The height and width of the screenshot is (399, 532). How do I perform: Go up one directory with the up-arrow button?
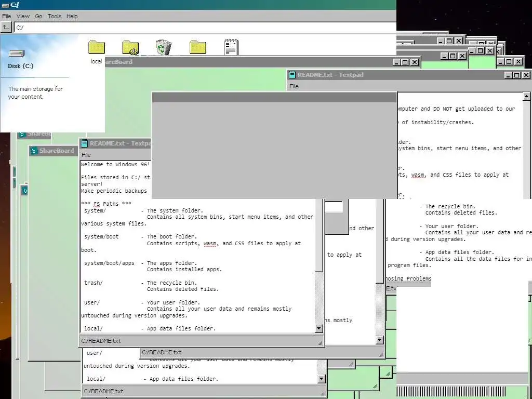click(x=6, y=27)
